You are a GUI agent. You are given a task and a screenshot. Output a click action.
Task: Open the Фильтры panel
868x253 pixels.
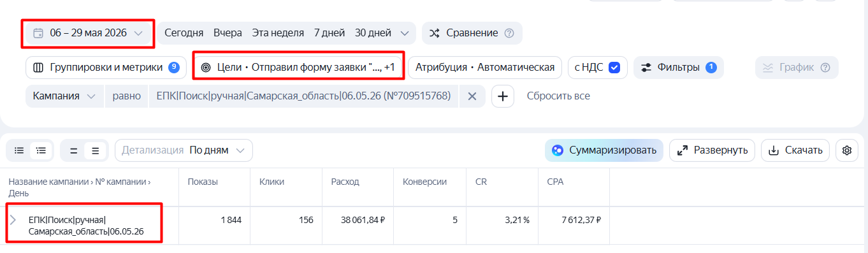click(678, 68)
